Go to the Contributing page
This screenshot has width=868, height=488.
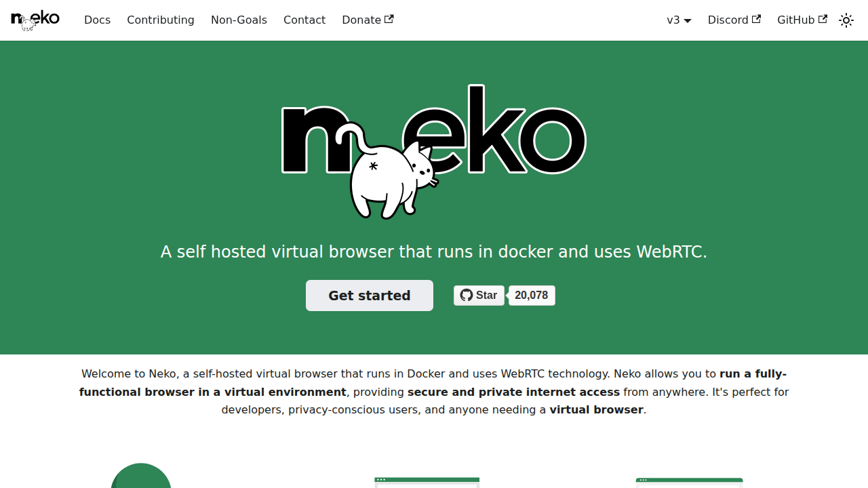(x=161, y=20)
